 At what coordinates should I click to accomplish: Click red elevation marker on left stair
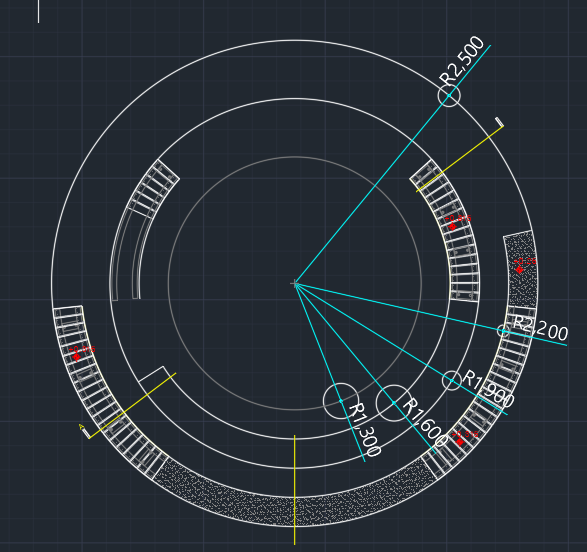77,357
